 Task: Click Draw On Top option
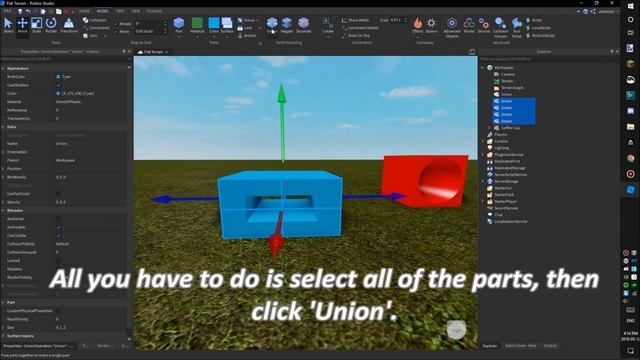(356, 36)
